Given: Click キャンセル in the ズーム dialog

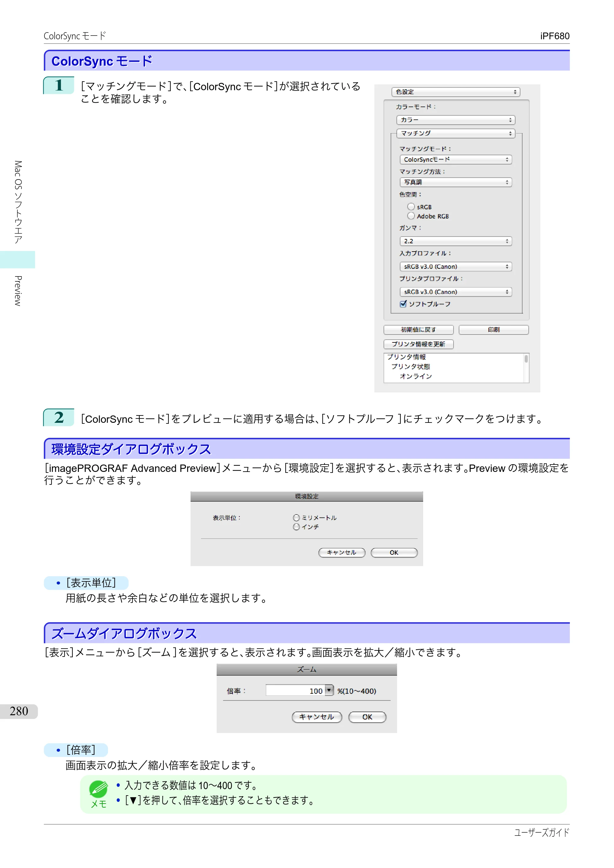Looking at the screenshot, I should (317, 717).
